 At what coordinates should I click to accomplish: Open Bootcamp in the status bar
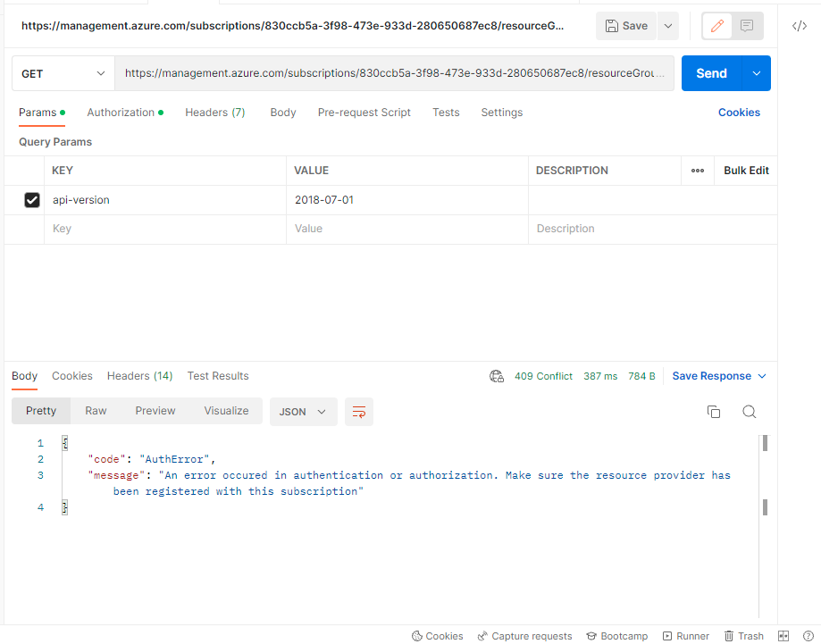tap(616, 636)
